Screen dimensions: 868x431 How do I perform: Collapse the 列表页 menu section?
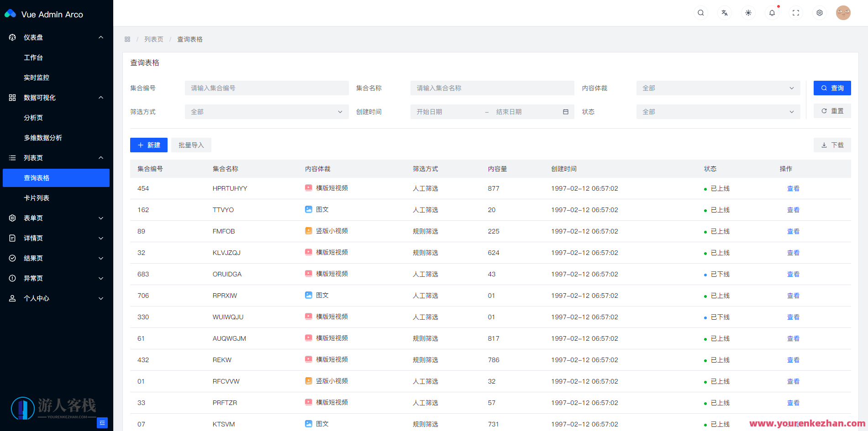pyautogui.click(x=56, y=157)
